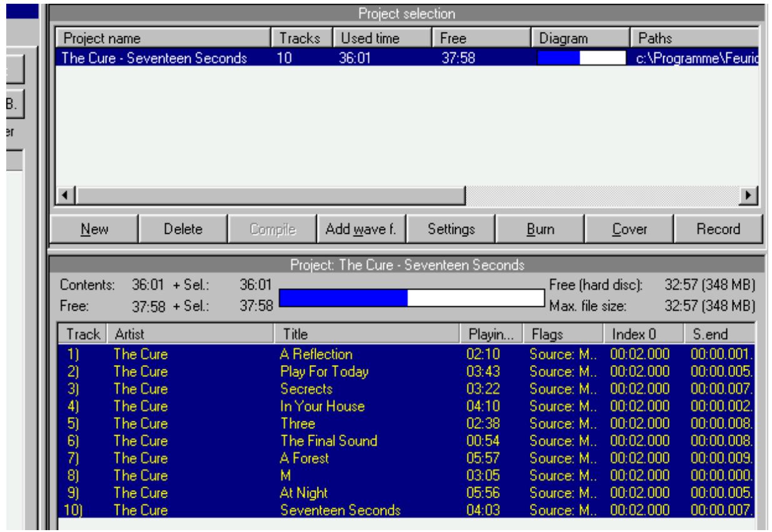Click the S.end value 00:00.002. cell
Viewport: 772px width, 532px height.
(721, 406)
